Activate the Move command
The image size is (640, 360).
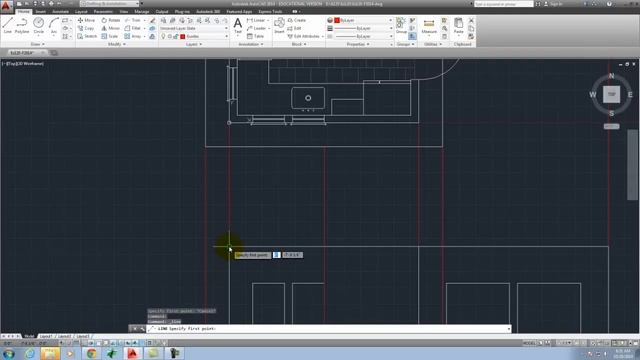point(86,20)
